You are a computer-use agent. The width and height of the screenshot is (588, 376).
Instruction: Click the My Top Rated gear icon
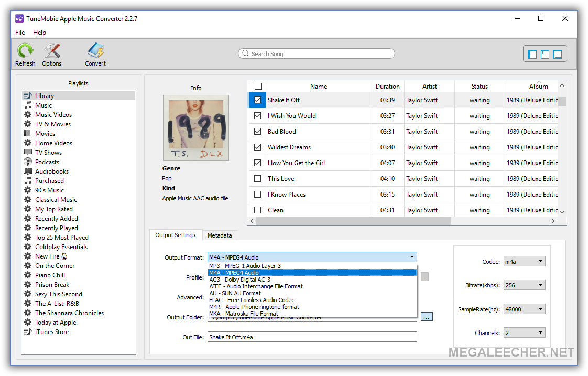point(28,209)
